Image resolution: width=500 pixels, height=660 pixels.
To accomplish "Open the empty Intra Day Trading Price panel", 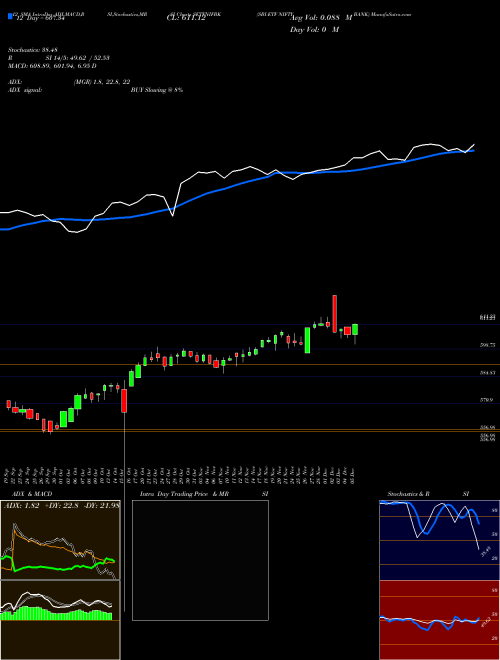I will point(200,560).
